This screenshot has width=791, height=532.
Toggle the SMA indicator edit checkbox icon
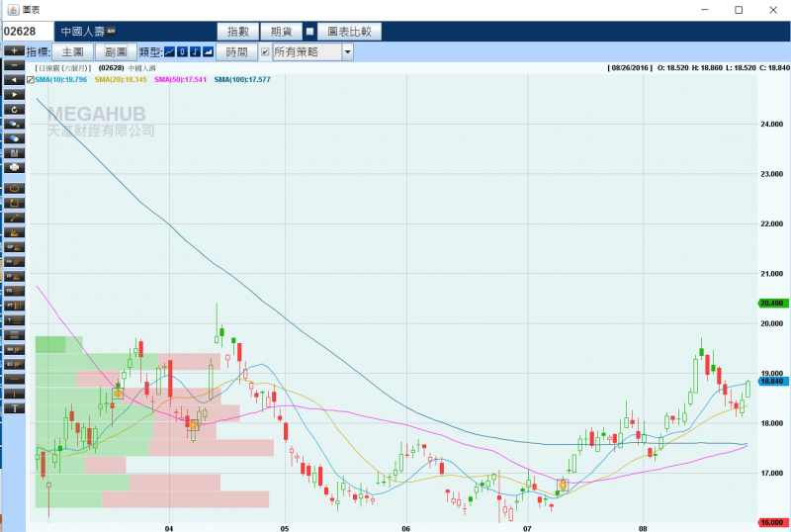point(31,79)
